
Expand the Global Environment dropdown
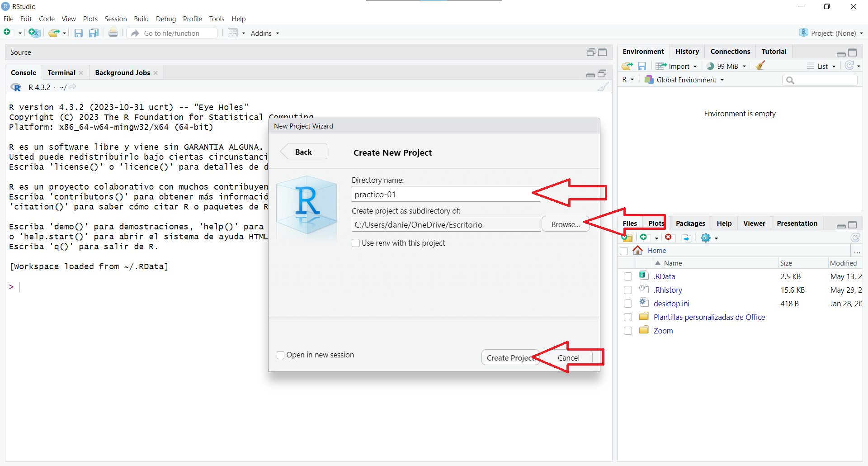coord(686,80)
